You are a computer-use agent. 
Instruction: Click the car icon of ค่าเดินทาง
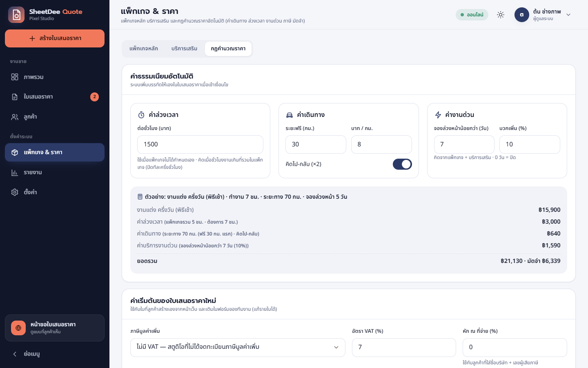point(290,115)
